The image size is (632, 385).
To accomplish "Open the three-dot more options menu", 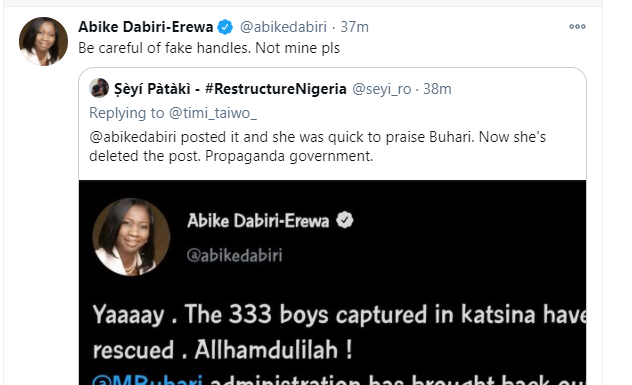I will pos(577,27).
